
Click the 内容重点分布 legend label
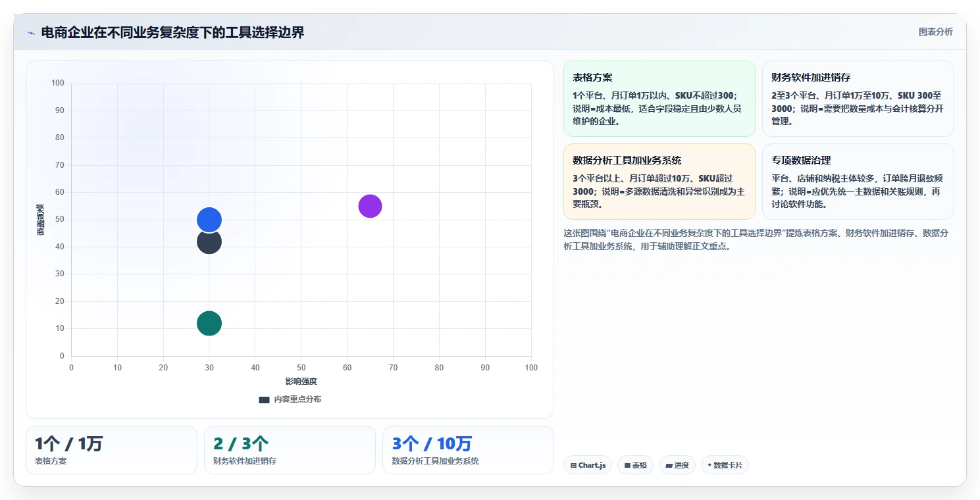[297, 399]
